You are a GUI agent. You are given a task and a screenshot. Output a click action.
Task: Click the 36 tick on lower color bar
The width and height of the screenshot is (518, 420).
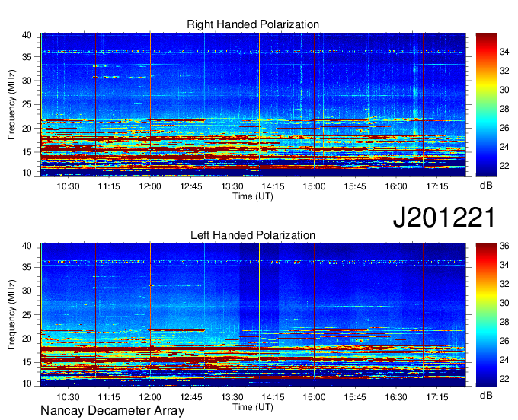504,246
